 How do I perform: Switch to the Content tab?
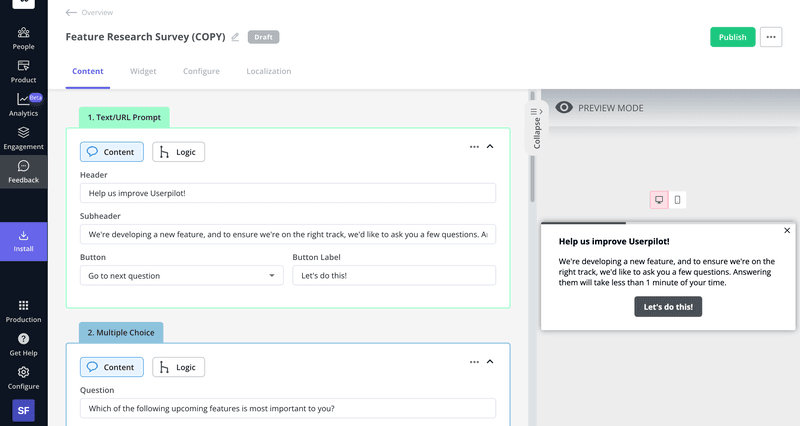click(88, 71)
